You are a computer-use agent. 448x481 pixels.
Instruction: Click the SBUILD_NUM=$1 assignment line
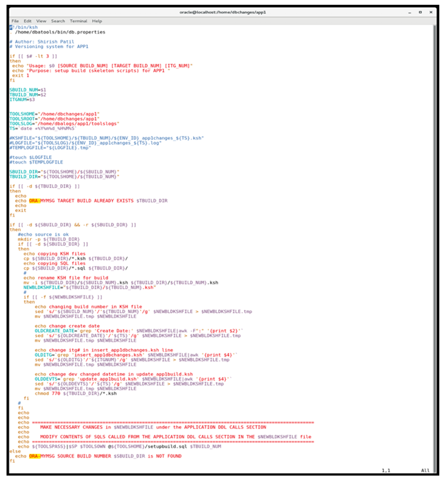[x=27, y=90]
